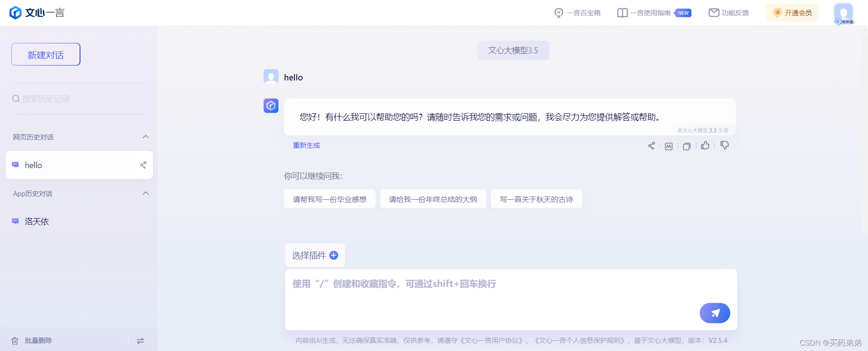Click 重新生成 to regenerate the answer
This screenshot has height=351, width=868.
coord(307,145)
